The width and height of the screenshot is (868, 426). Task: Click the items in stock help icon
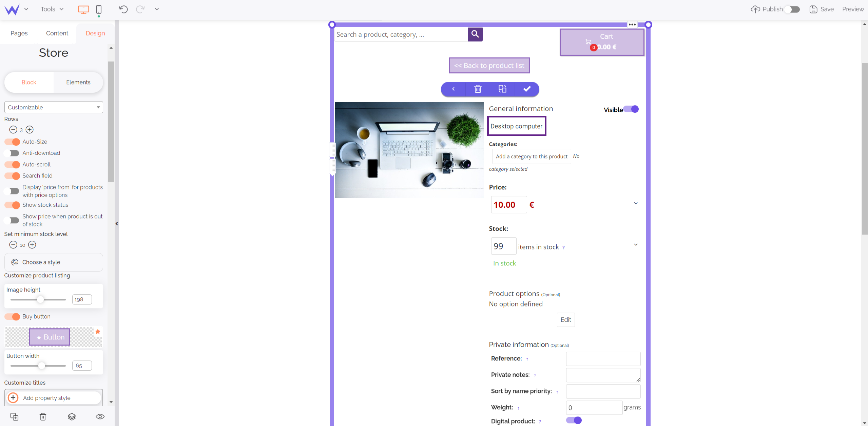pos(563,247)
